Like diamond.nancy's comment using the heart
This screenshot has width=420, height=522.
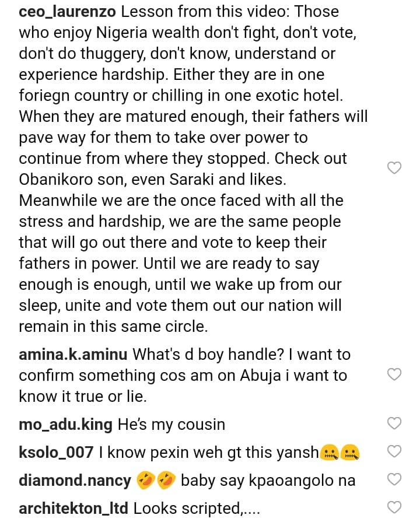point(395,479)
